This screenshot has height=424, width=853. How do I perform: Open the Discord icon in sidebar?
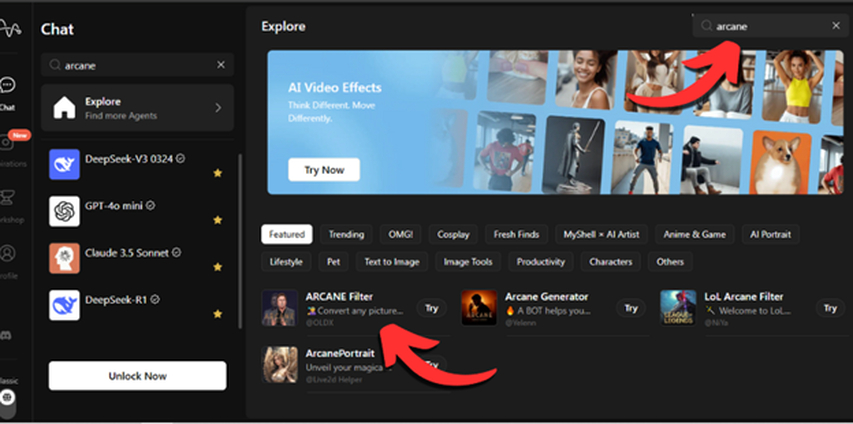[x=5, y=335]
